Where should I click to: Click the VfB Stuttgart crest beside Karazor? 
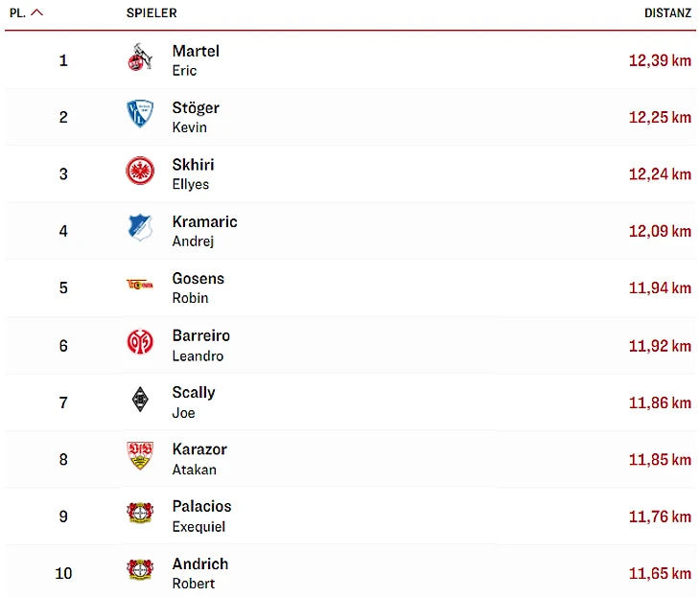[140, 457]
